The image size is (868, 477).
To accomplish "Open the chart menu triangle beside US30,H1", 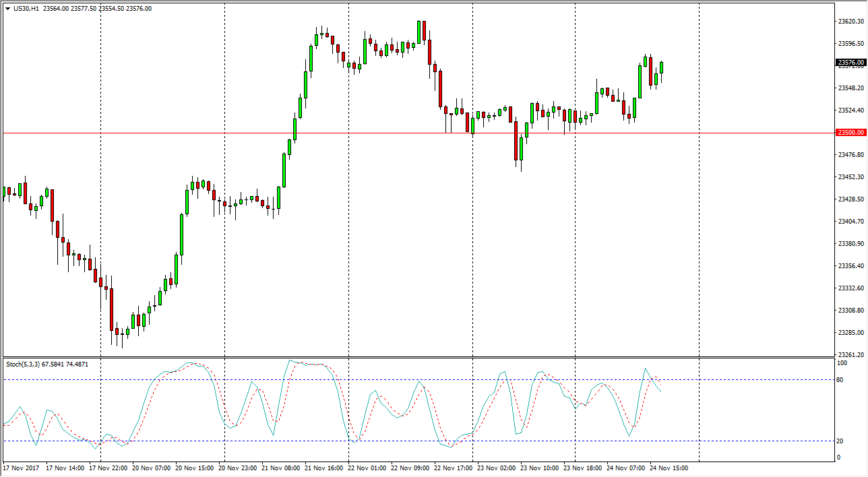I will point(7,9).
